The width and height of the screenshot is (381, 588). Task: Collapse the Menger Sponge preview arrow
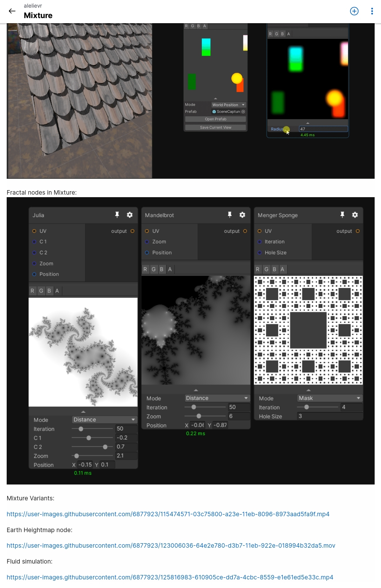[x=308, y=390]
